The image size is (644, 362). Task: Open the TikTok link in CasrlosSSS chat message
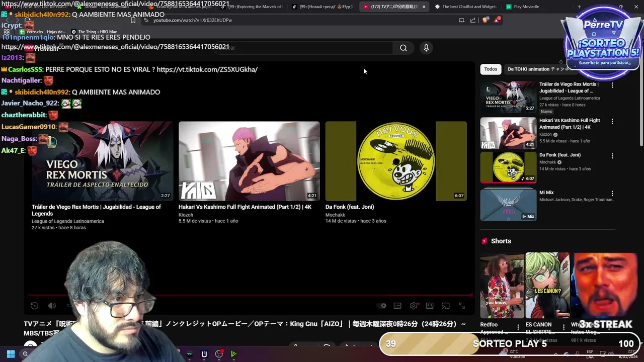tap(207, 69)
